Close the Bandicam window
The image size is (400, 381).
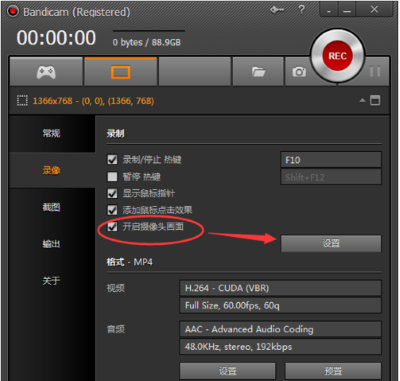coord(374,10)
